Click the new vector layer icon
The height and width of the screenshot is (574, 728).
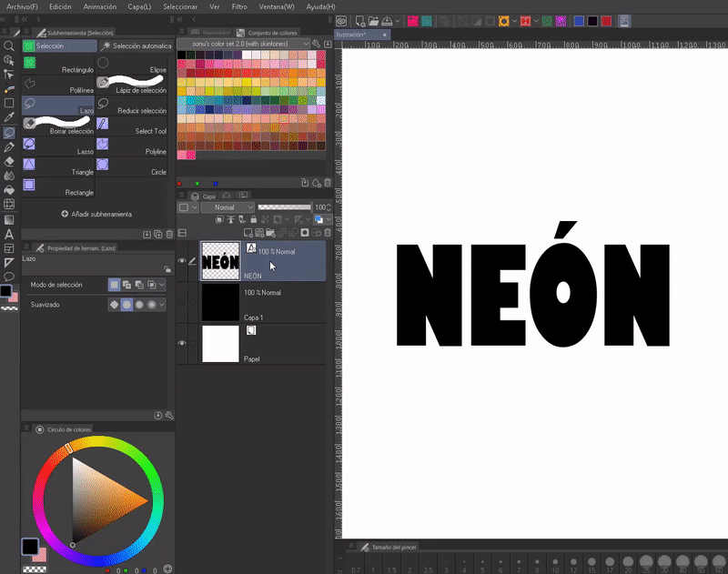point(259,233)
